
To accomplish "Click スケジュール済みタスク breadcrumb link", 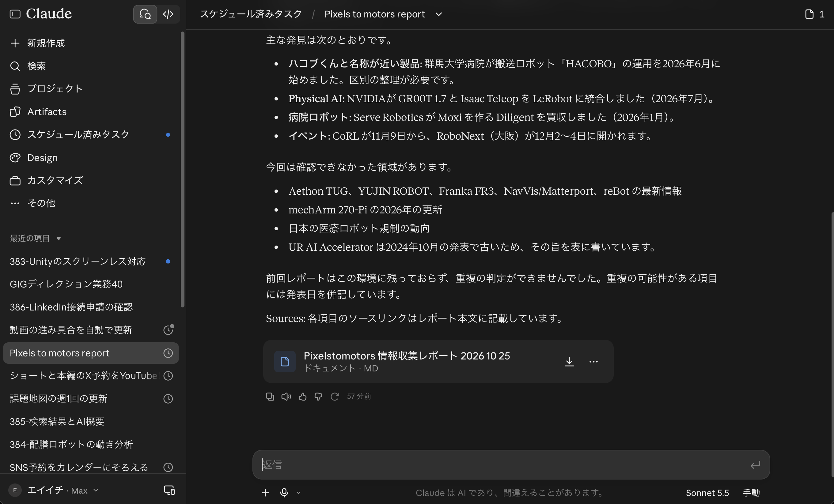I will (250, 14).
